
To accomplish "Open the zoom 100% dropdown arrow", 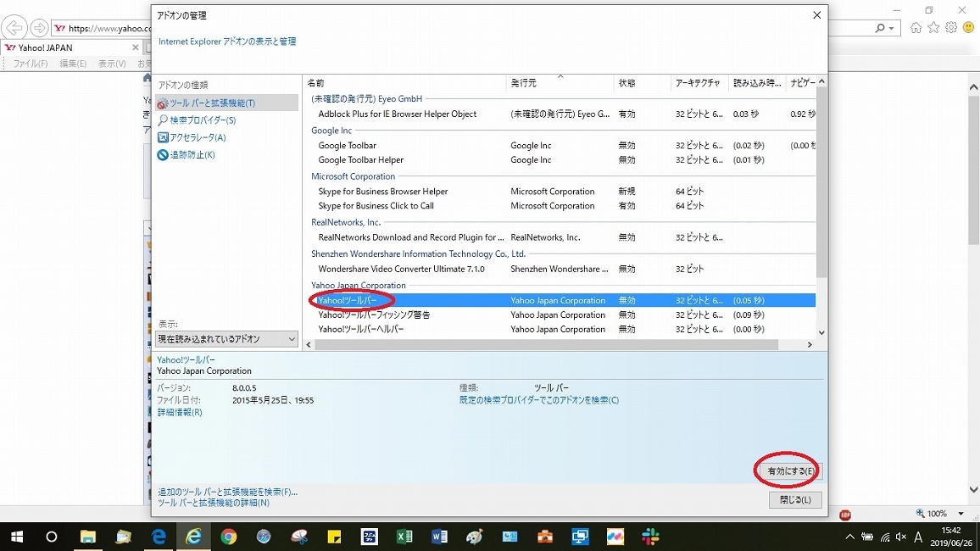I will 961,514.
